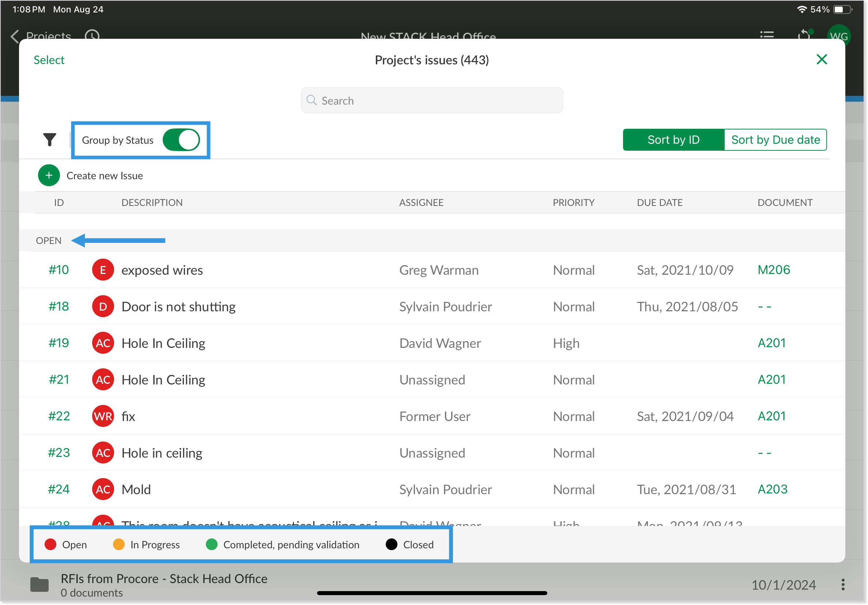Select the 'Door is not shutting' description
Image resolution: width=868 pixels, height=605 pixels.
pyautogui.click(x=178, y=307)
